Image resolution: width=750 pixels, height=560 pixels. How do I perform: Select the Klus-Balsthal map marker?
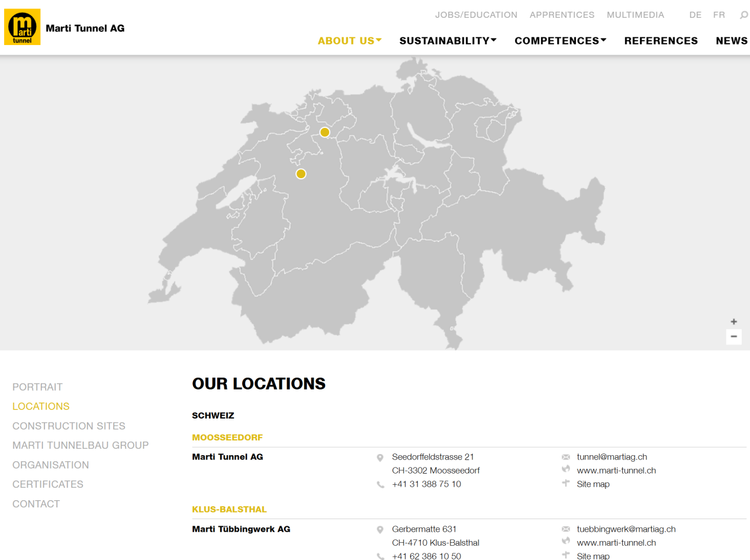pos(324,132)
